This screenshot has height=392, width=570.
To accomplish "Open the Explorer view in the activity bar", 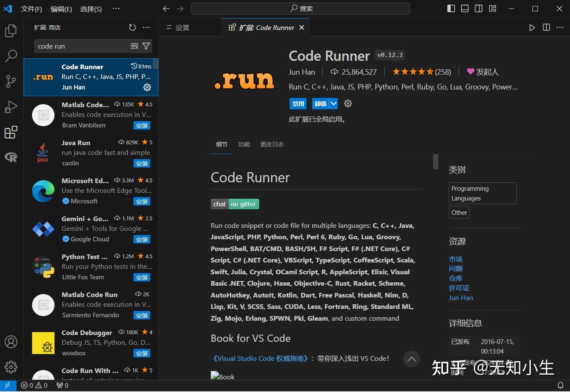I will tap(11, 30).
